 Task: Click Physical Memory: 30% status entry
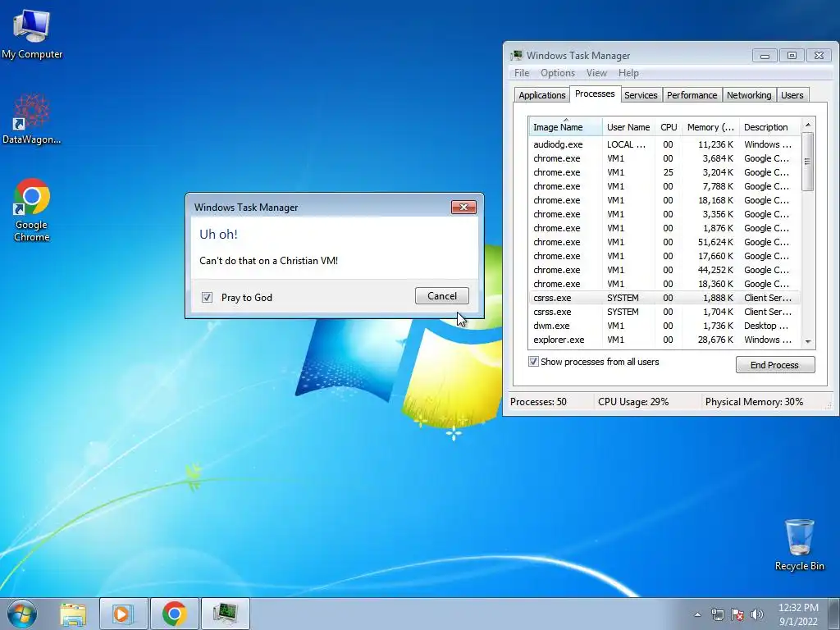[754, 402]
